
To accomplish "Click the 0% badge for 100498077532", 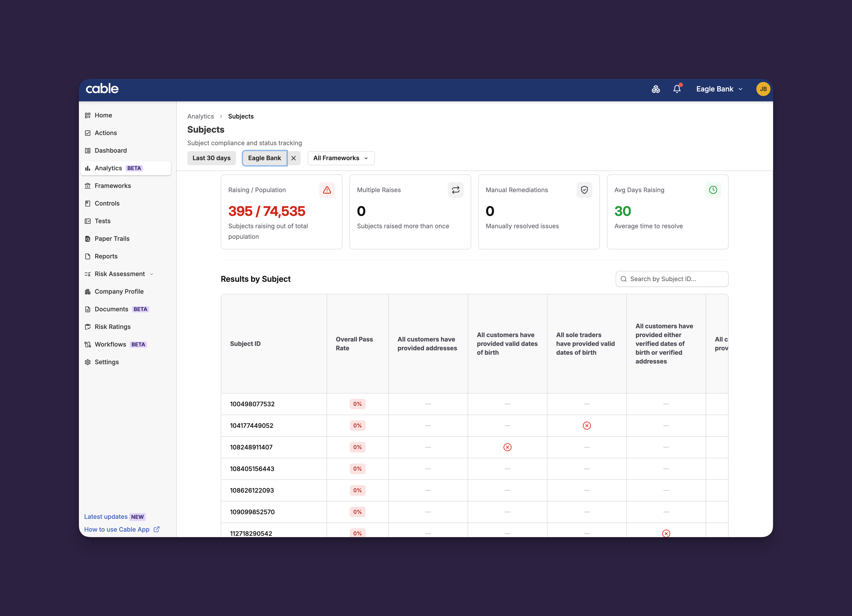I will click(x=357, y=404).
